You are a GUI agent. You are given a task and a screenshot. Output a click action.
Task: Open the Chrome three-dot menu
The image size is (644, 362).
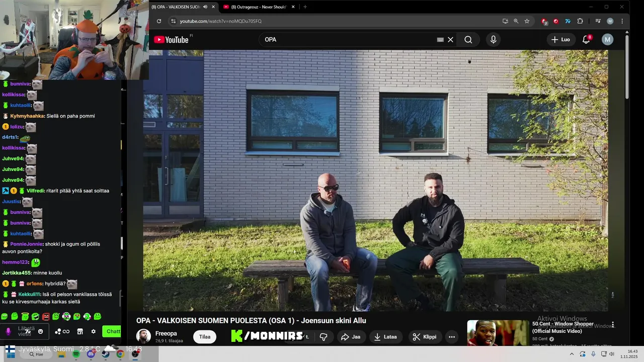pyautogui.click(x=622, y=21)
